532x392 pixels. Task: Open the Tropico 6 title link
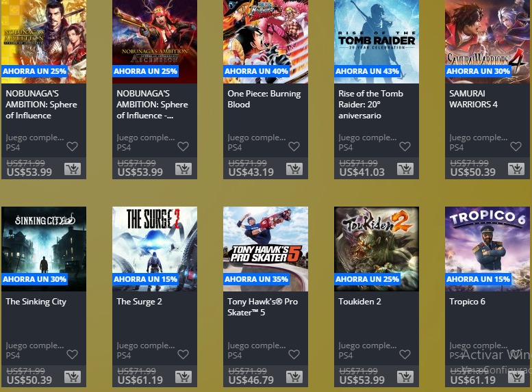(467, 302)
